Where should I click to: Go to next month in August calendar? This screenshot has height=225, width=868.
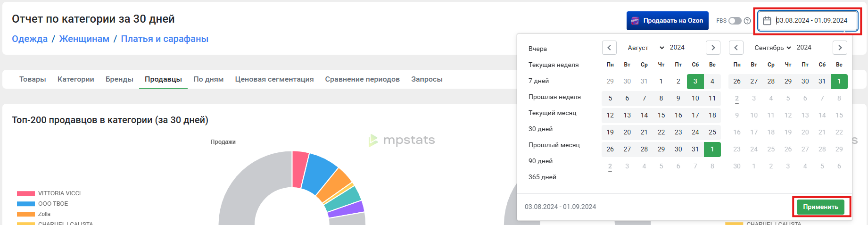713,48
